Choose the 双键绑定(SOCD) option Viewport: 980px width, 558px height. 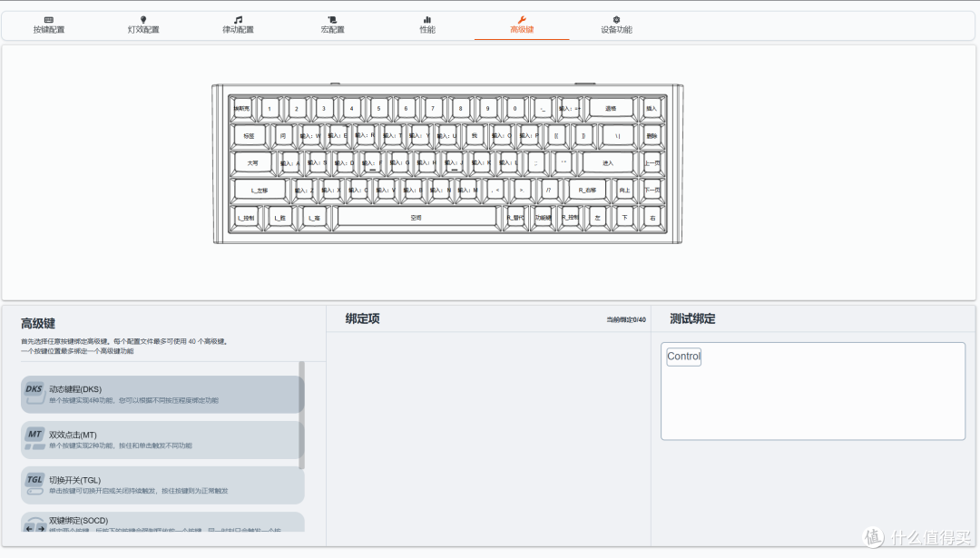point(162,523)
